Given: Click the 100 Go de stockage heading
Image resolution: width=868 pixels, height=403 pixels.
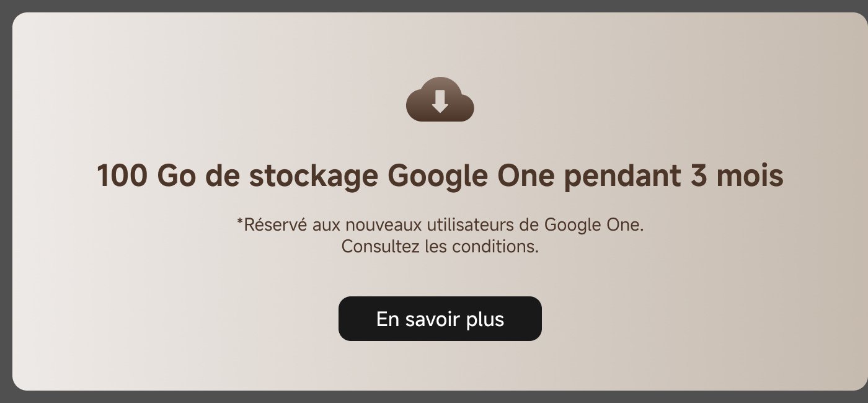Looking at the screenshot, I should pos(440,177).
